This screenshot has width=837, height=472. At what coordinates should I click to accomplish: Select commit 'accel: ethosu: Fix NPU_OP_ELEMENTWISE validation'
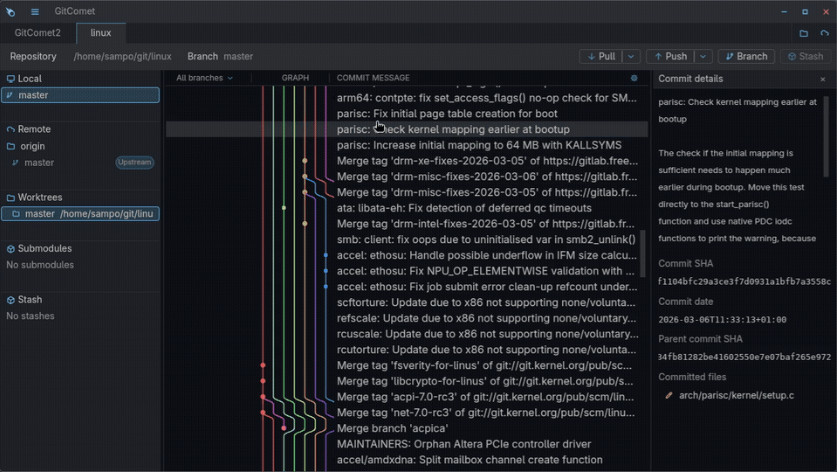tap(407, 271)
